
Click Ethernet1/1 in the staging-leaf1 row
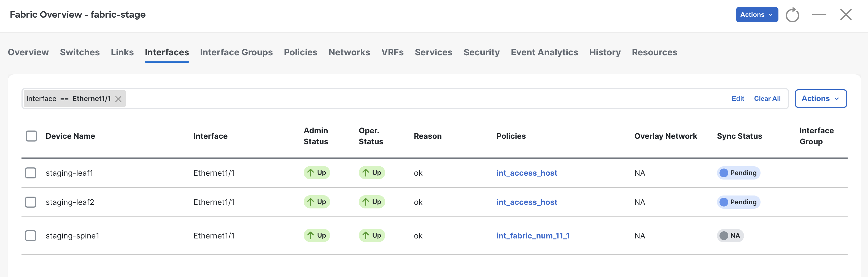coord(214,173)
